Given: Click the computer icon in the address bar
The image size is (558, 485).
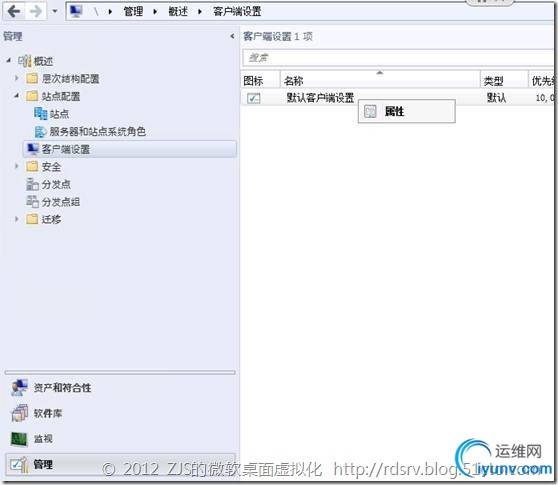Looking at the screenshot, I should (76, 11).
